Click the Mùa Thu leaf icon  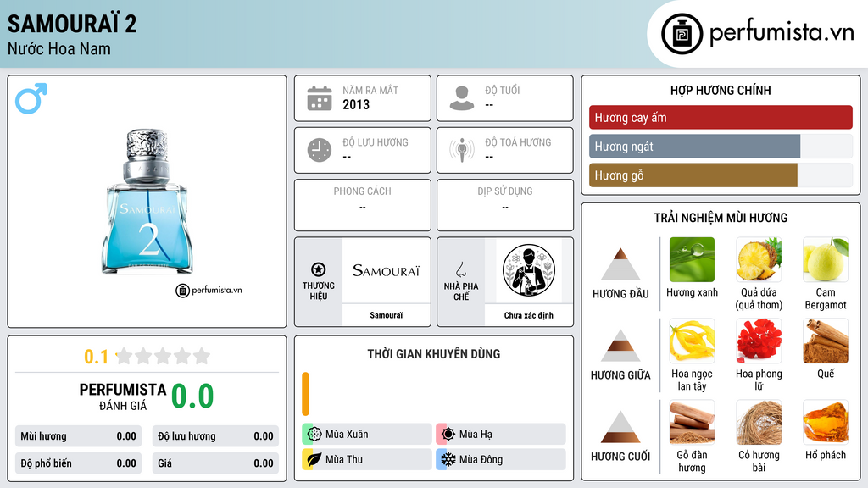(314, 459)
